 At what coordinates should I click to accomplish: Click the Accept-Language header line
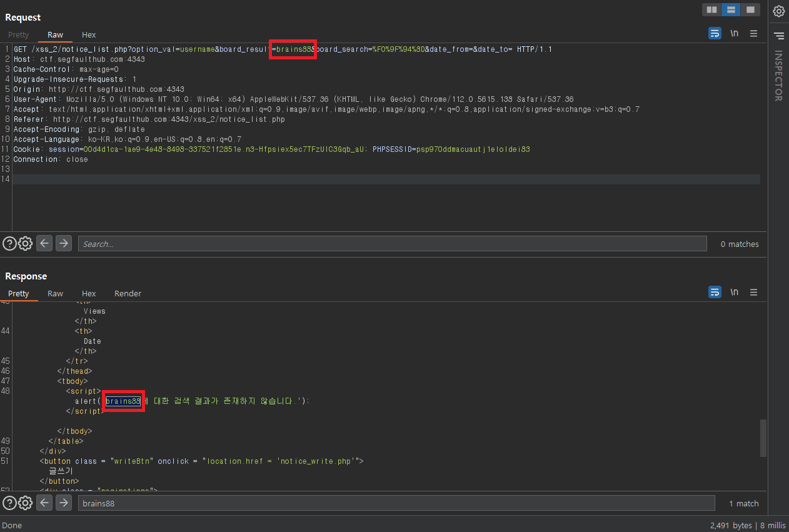(127, 139)
